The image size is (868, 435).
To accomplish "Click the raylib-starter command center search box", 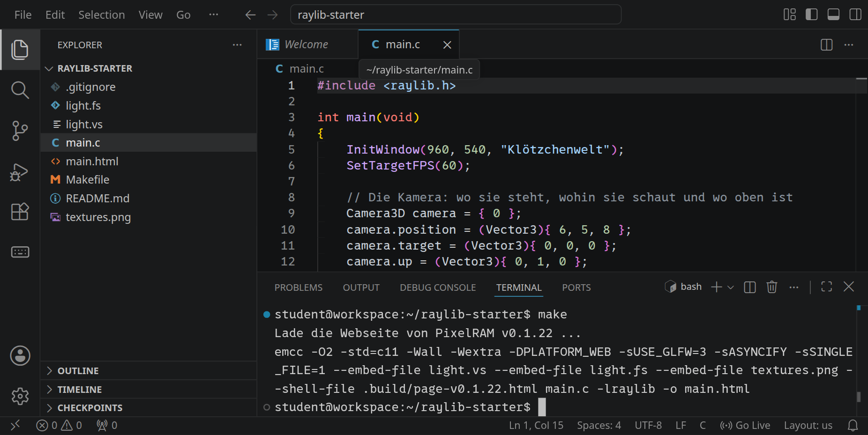I will (456, 15).
